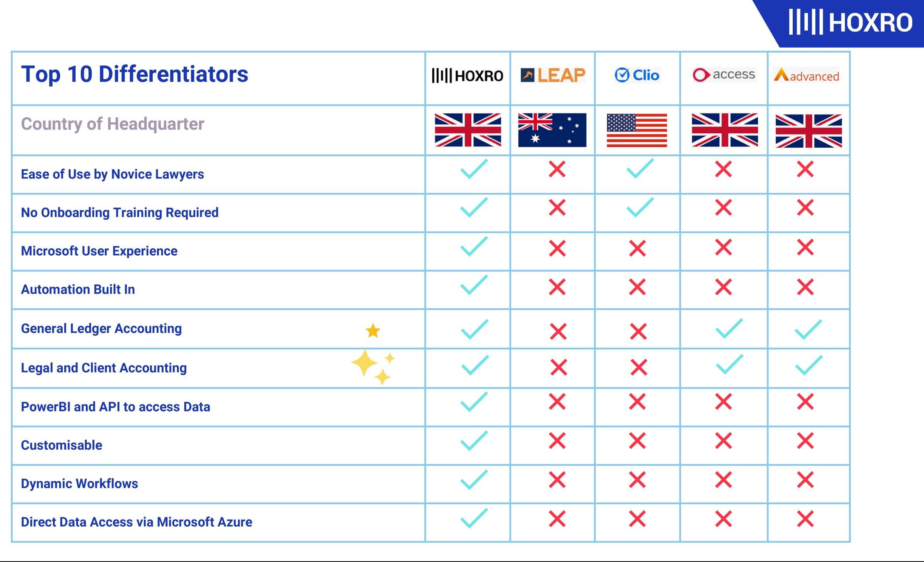
Task: Click advanced checkmark in Legal and Client Accounting row
Action: tap(809, 365)
